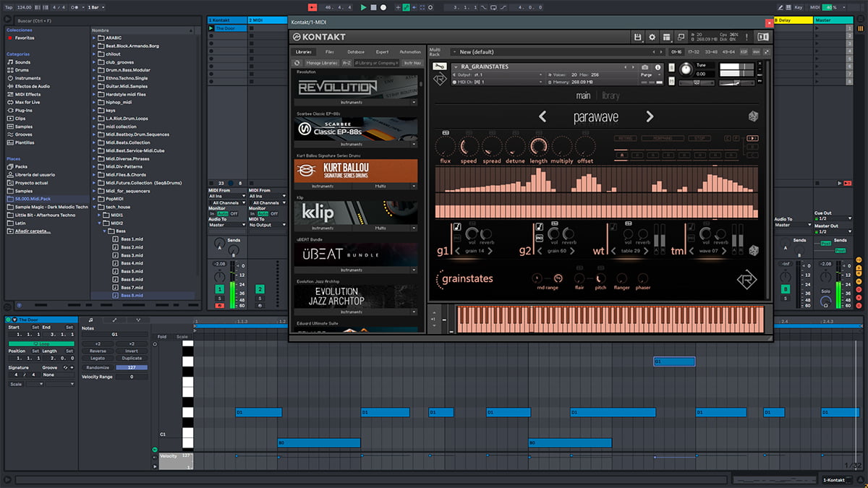868x488 pixels.
Task: Enable the A slot in morphing row
Action: [621, 155]
